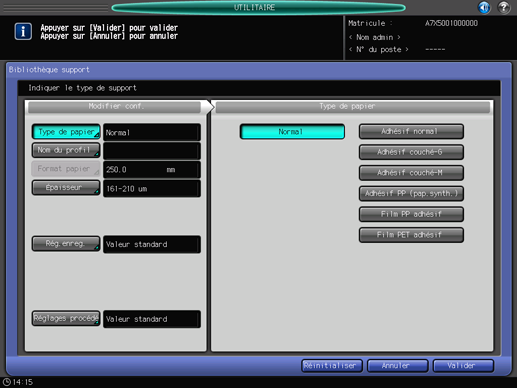Click the Valeur standard field beside Rég. enreg.
Image resolution: width=517 pixels, height=388 pixels.
coord(152,244)
